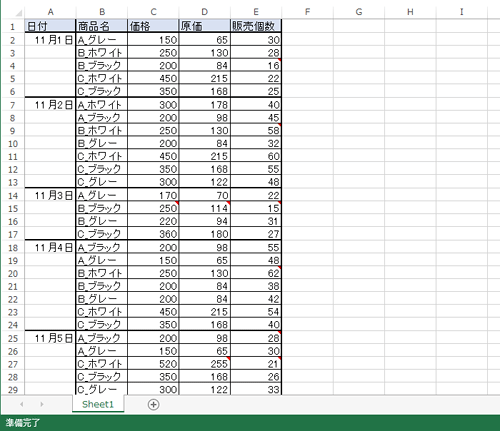Select column E header
Screen dimensions: 500x431
256,12
